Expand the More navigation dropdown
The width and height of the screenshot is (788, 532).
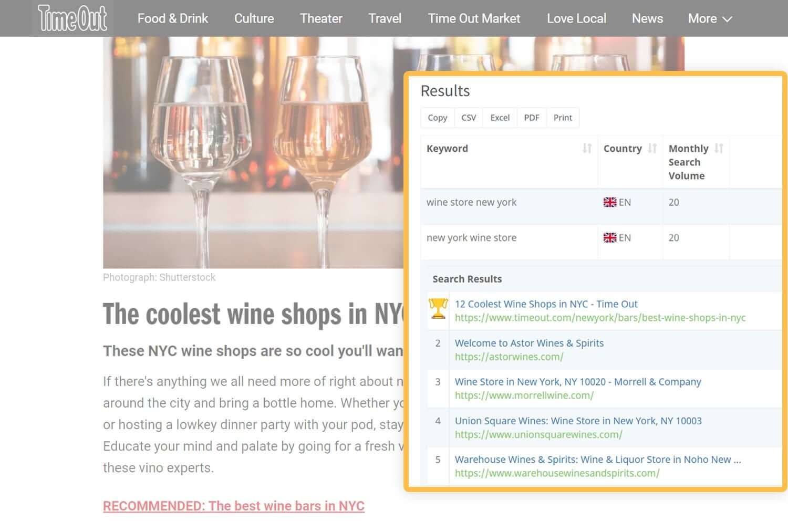click(710, 18)
